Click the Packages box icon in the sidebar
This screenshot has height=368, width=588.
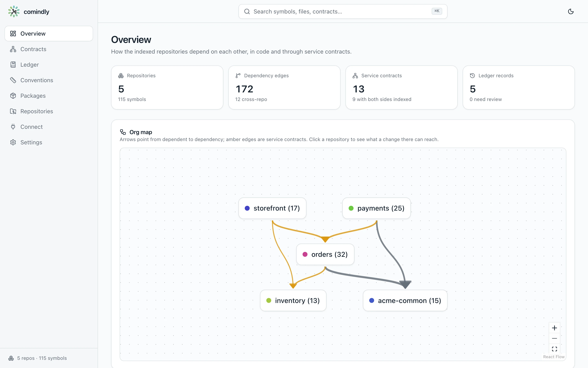[13, 96]
